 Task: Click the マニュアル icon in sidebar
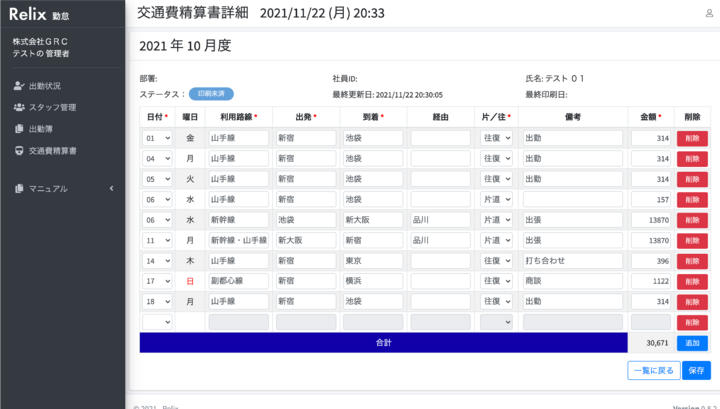coord(19,188)
